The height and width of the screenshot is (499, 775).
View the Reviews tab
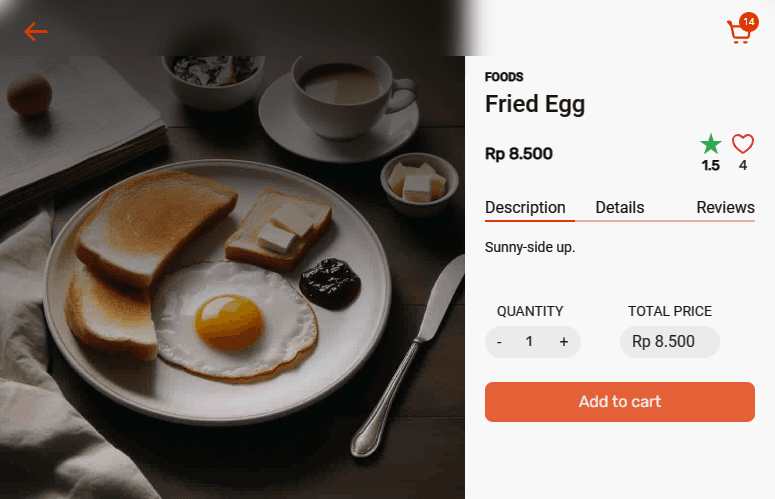tap(725, 207)
